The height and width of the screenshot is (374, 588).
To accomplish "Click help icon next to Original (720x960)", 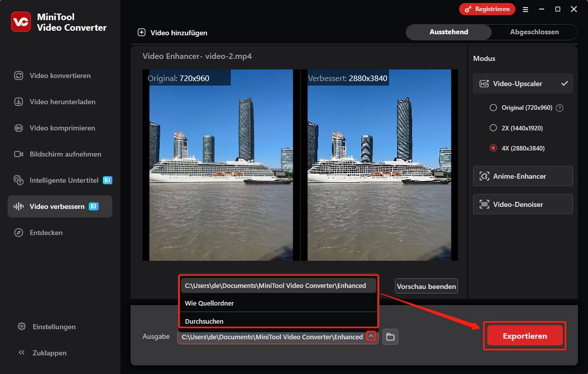I will tap(559, 108).
